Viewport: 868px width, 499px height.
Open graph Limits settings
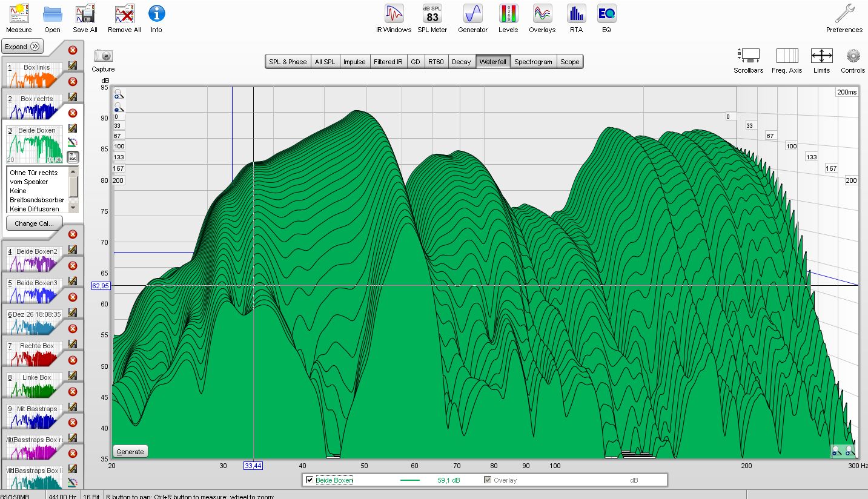tap(821, 61)
